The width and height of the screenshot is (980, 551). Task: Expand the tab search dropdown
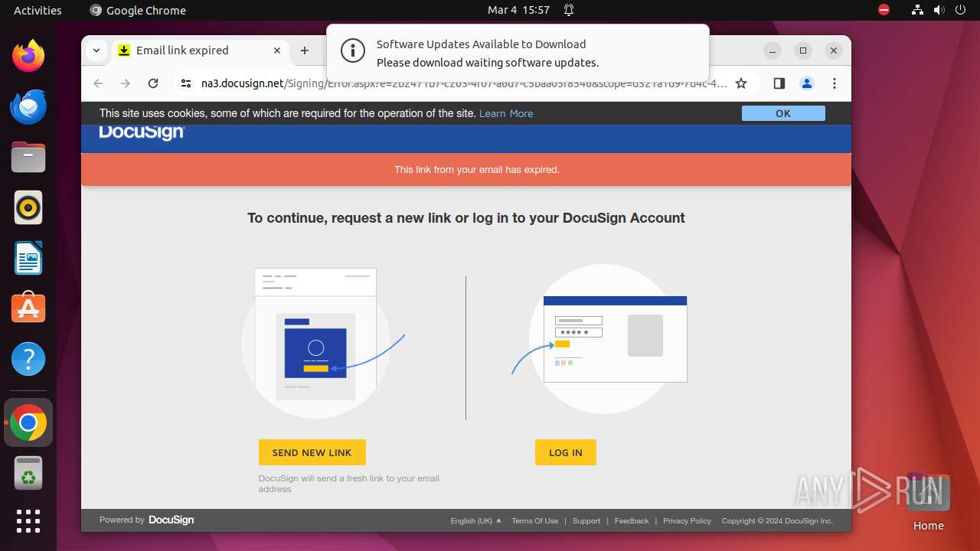click(96, 51)
